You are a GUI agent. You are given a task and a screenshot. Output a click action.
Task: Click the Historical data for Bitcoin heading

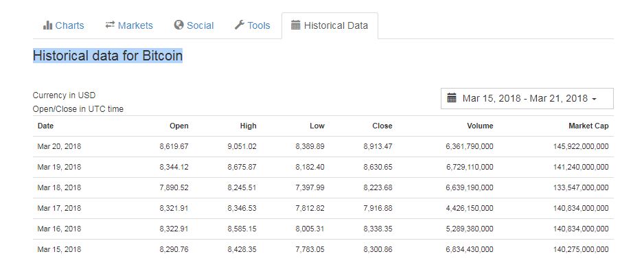pyautogui.click(x=108, y=56)
